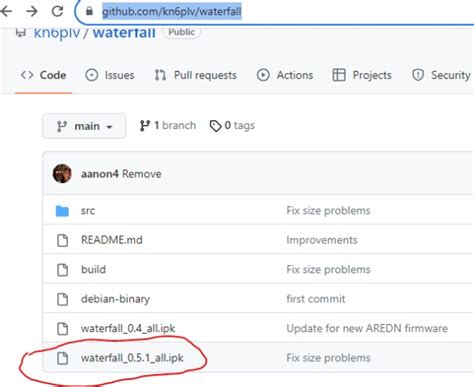Click the 0 tags link

(x=232, y=126)
